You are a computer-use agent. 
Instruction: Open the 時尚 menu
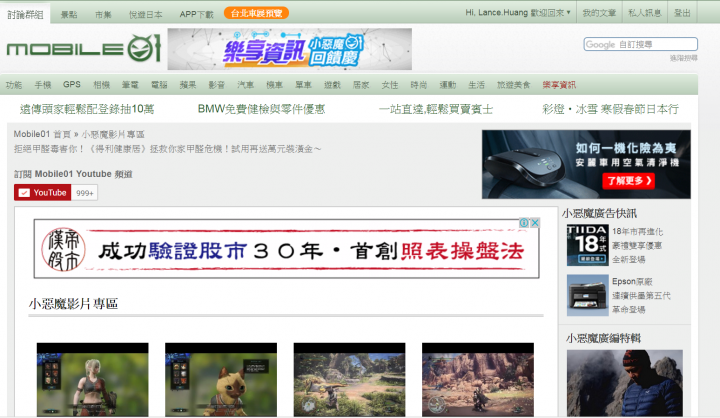pos(419,85)
